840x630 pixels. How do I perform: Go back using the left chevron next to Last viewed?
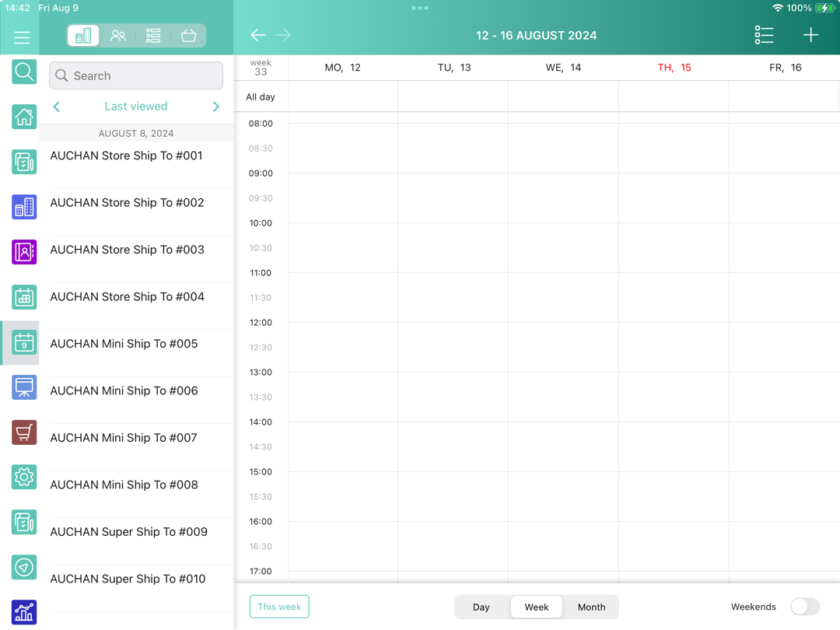56,106
